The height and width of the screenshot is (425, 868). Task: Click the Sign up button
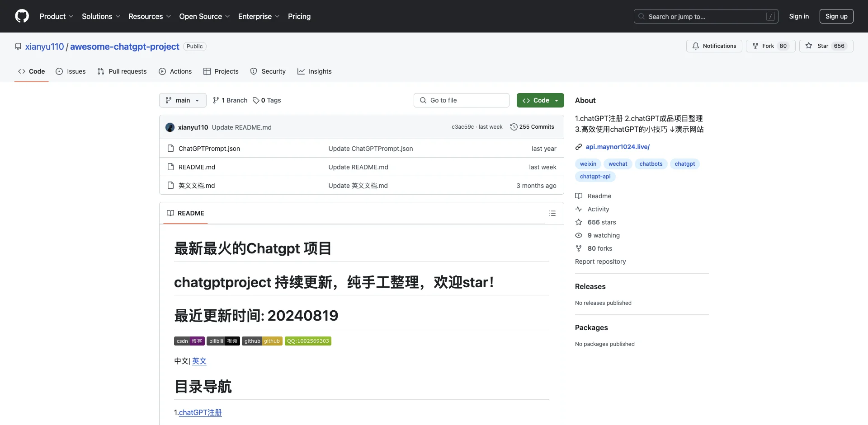pos(836,16)
